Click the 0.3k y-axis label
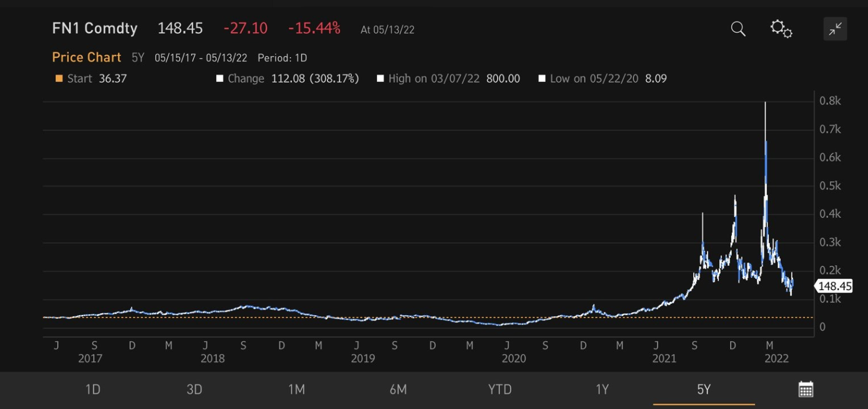This screenshot has height=409, width=868. pos(830,242)
